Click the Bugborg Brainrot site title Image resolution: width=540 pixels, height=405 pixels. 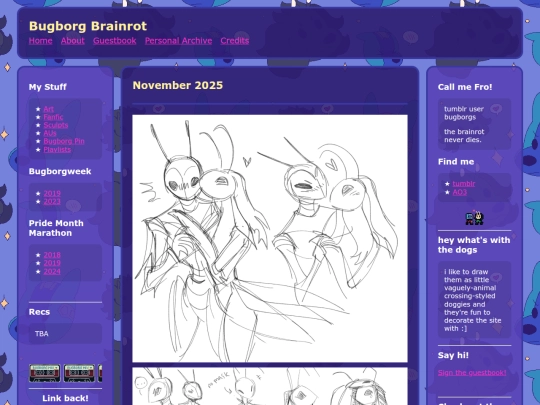pyautogui.click(x=88, y=26)
